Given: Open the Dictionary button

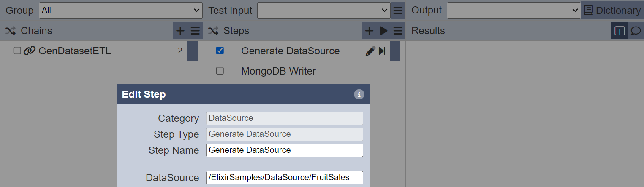Looking at the screenshot, I should click(x=612, y=10).
